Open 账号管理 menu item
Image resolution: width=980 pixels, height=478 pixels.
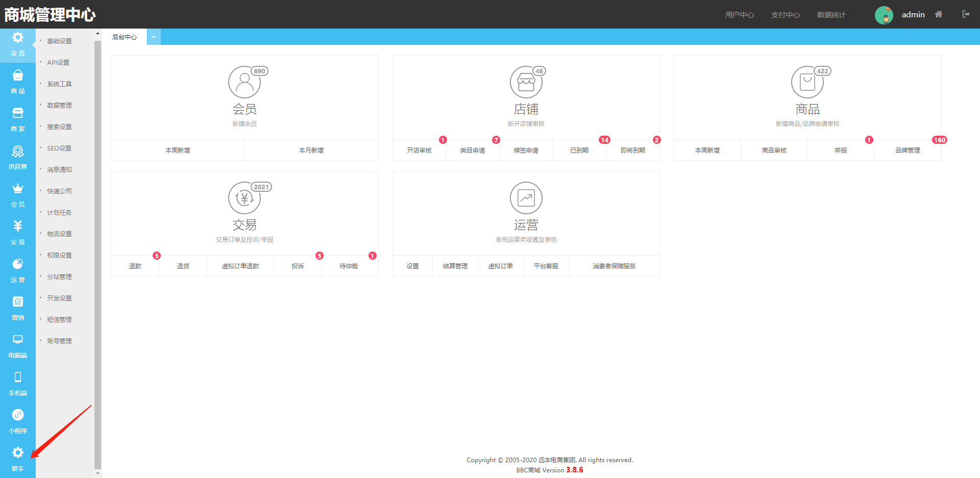pos(60,341)
